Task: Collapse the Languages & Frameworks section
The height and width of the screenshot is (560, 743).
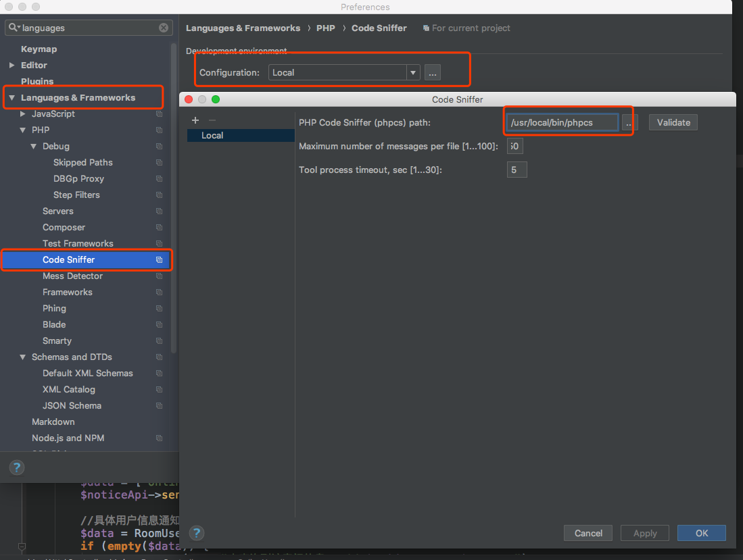Action: pos(12,98)
